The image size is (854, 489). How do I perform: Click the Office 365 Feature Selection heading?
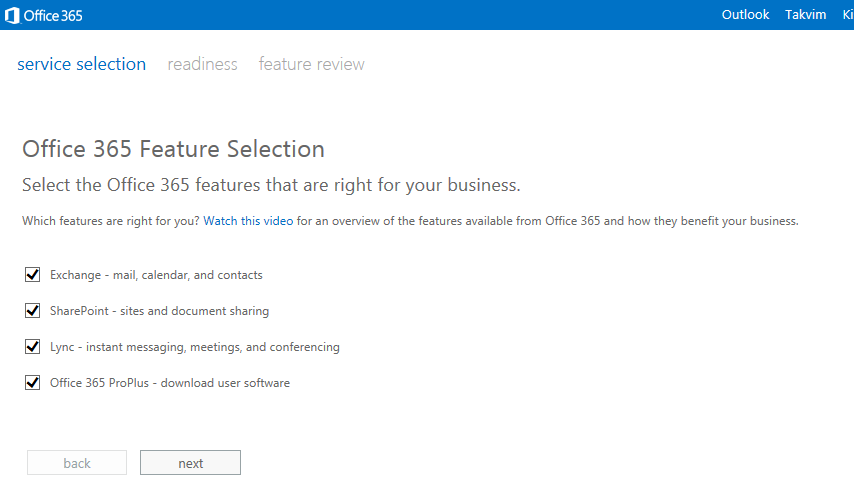click(173, 149)
